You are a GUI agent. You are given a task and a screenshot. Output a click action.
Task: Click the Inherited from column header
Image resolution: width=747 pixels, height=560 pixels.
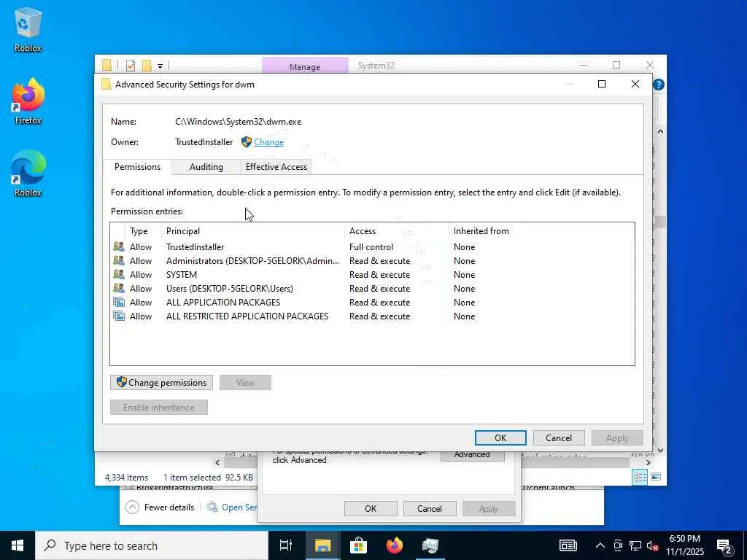coord(481,231)
